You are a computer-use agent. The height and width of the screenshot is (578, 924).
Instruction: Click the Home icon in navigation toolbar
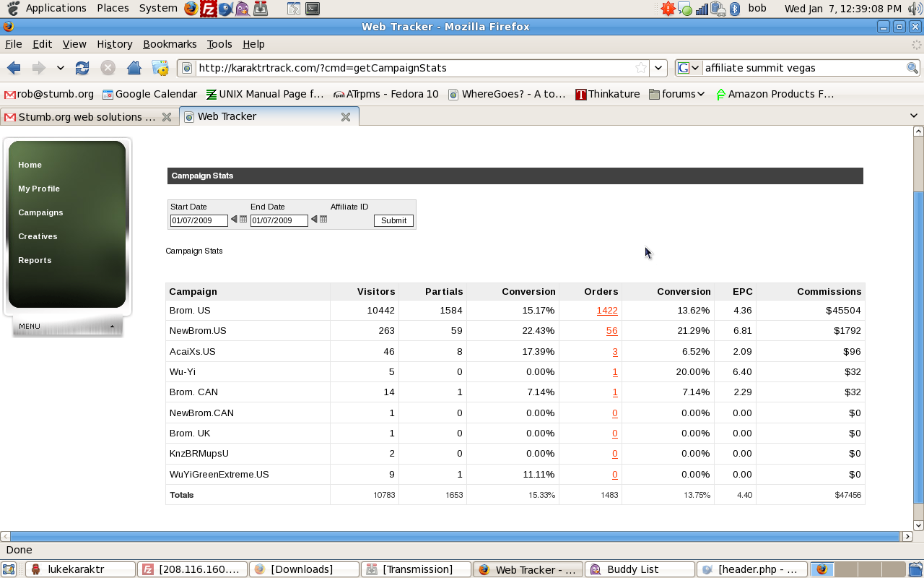(134, 68)
